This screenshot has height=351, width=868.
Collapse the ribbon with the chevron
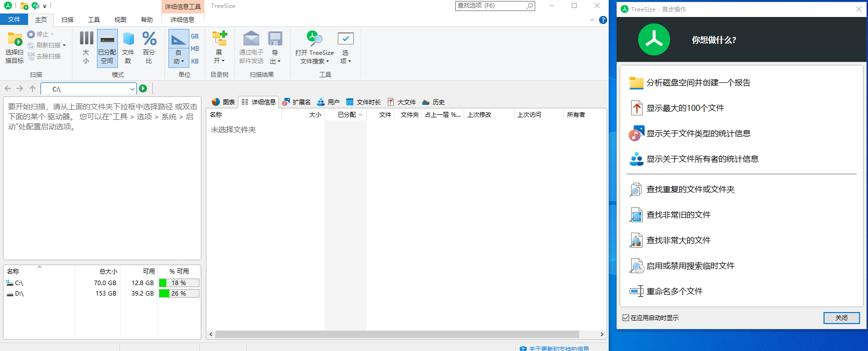[x=592, y=20]
